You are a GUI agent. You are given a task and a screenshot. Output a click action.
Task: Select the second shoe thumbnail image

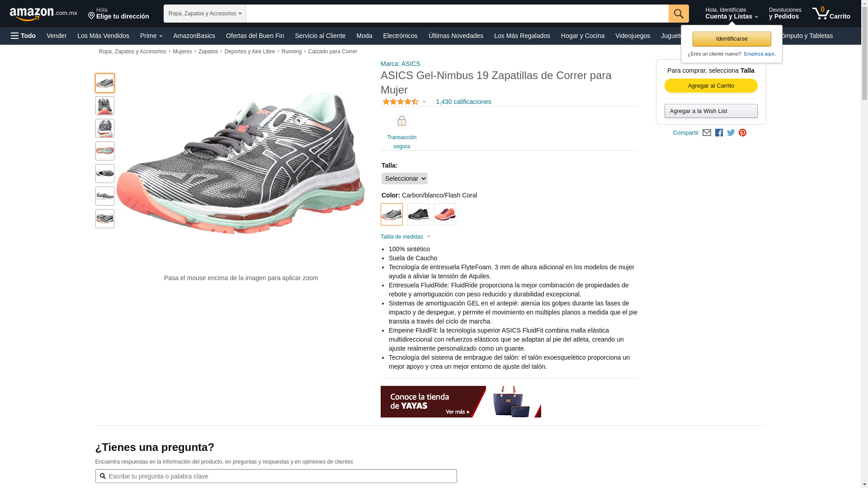105,106
